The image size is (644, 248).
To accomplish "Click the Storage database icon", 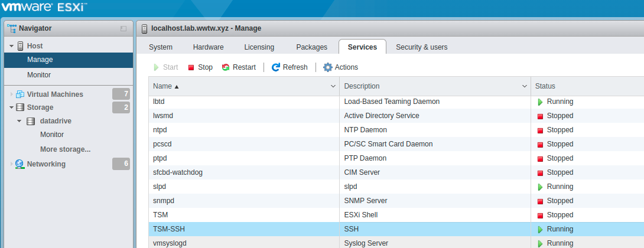I will coord(19,107).
